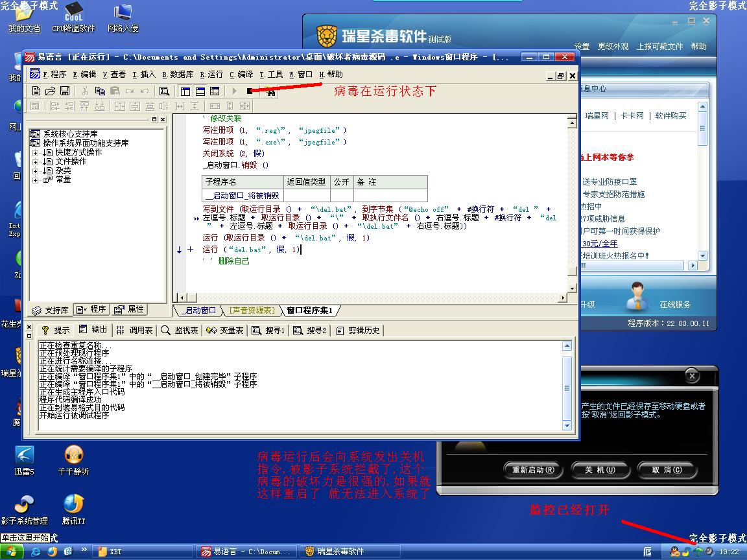Screen dimensions: 747x560
Task: Open the 网络入侵 desktop icon
Action: click(123, 17)
